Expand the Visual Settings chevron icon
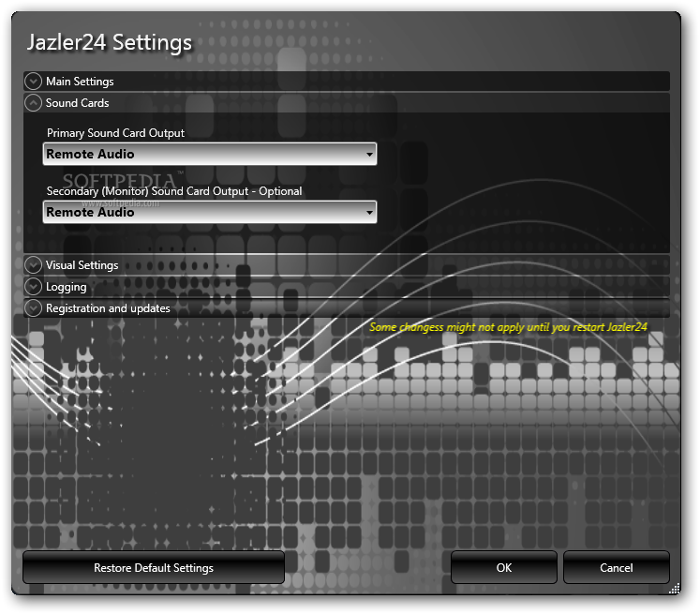 [x=33, y=265]
